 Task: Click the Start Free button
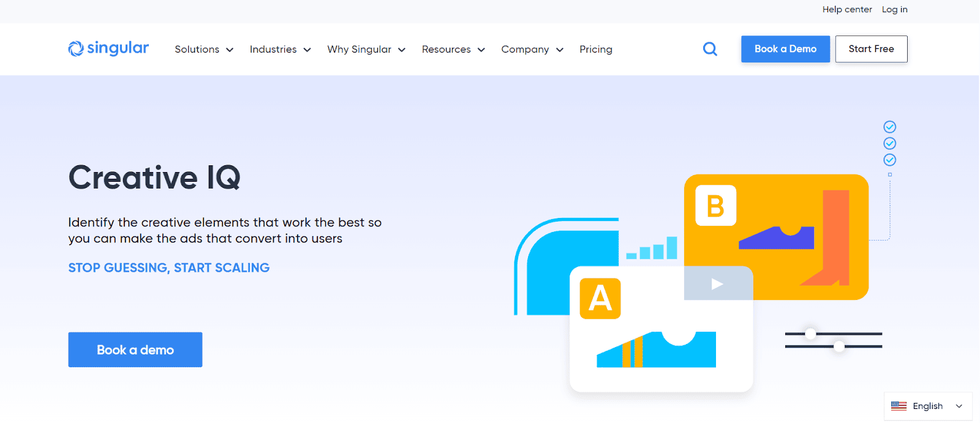[x=871, y=49]
